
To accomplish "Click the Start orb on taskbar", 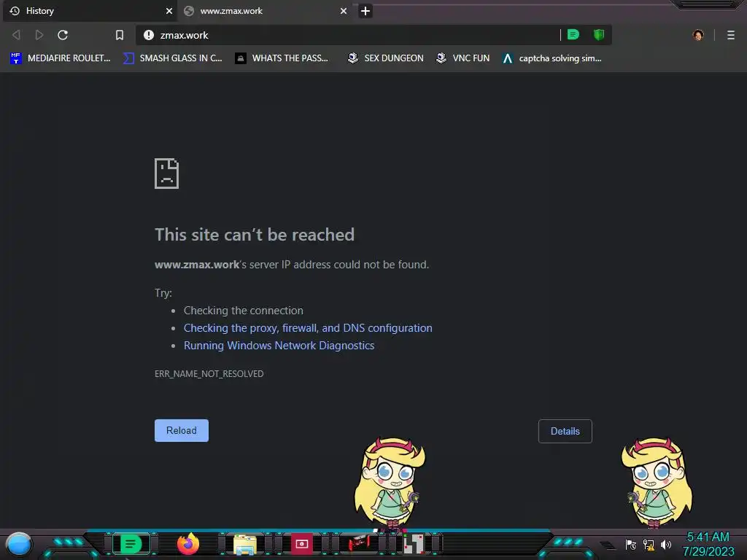I will click(19, 544).
